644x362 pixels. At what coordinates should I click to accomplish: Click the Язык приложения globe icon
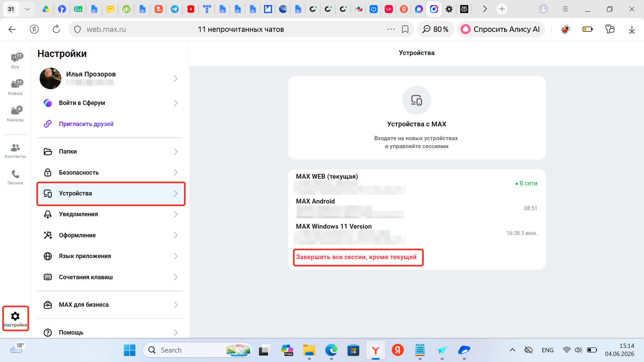coord(48,256)
